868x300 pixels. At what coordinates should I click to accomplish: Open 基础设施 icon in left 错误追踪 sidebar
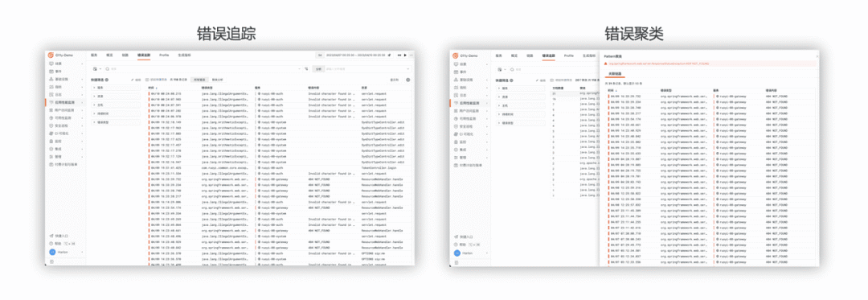coord(51,79)
